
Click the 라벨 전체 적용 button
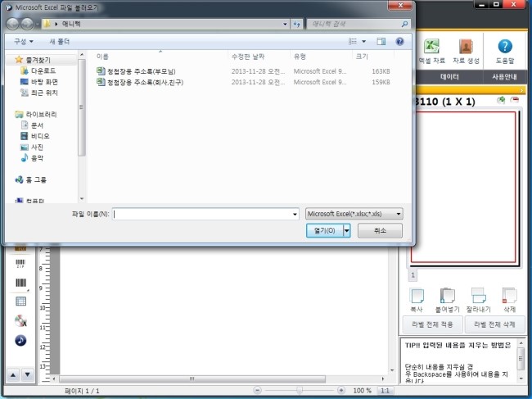click(x=432, y=324)
